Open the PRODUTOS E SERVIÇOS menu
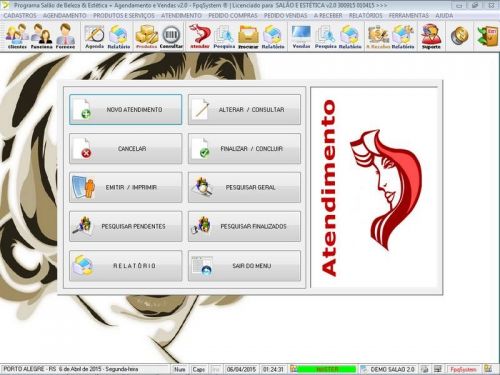 [124, 16]
